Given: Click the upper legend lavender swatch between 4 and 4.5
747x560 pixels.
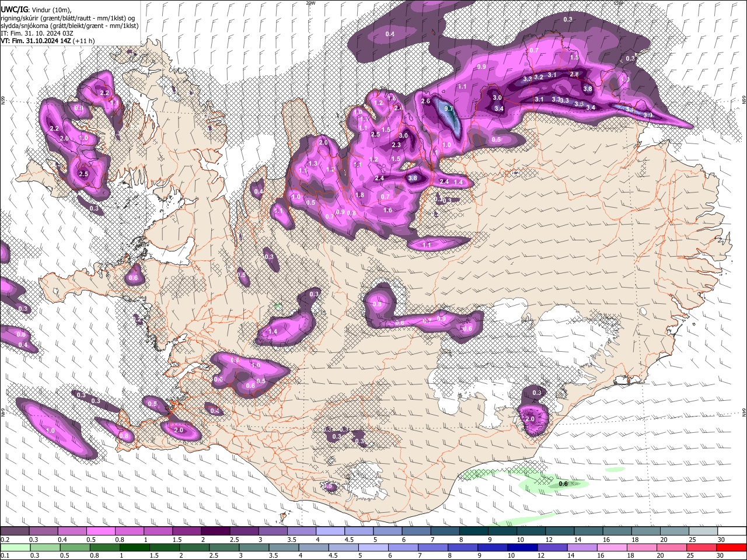Looking at the screenshot, I should [329, 531].
